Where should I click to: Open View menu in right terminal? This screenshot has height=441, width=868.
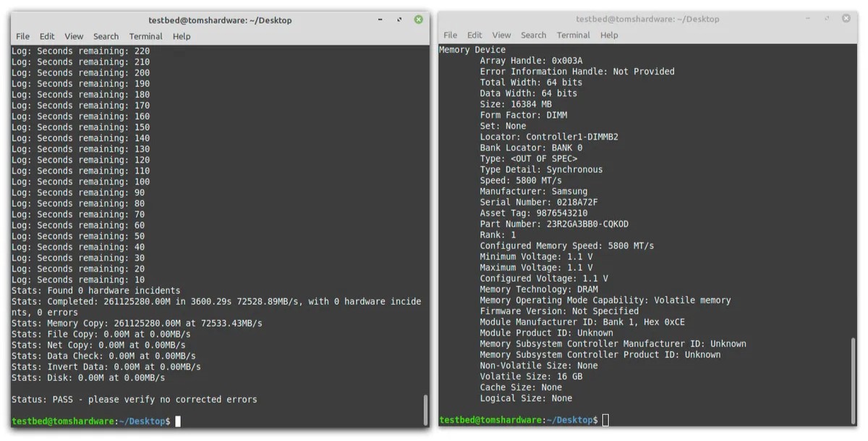(501, 35)
